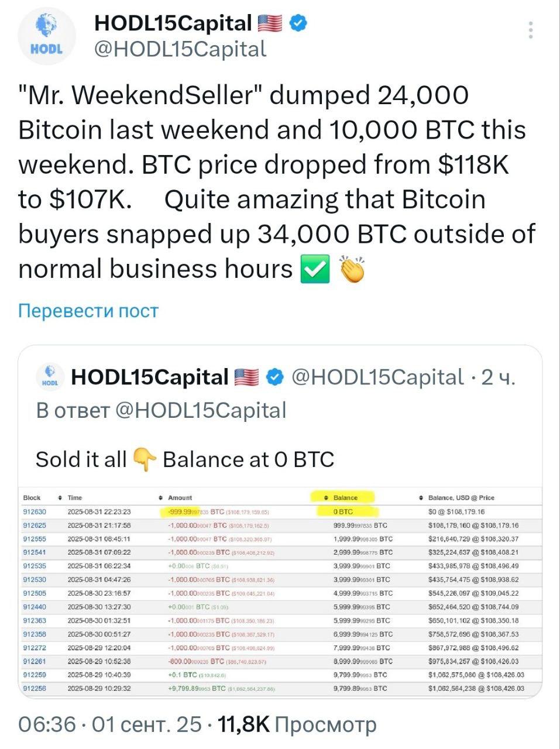Screen dimensions: 560x749
Task: Click the green checkmark emoji in tweet
Action: (315, 269)
